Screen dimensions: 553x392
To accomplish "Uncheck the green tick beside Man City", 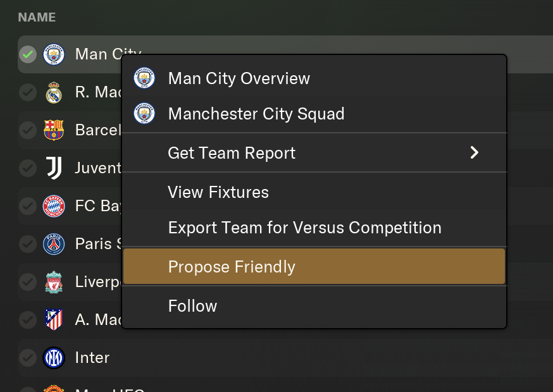I will [28, 54].
